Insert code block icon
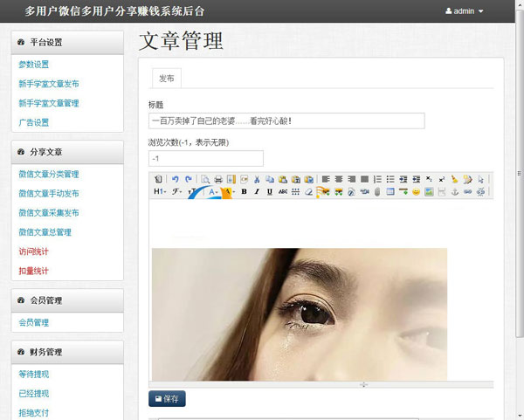 (x=245, y=179)
